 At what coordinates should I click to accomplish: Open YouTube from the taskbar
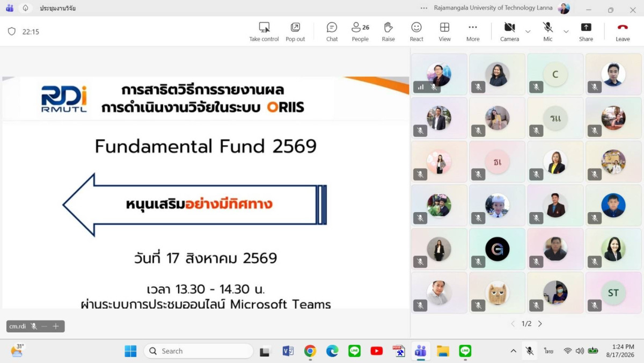click(x=377, y=351)
